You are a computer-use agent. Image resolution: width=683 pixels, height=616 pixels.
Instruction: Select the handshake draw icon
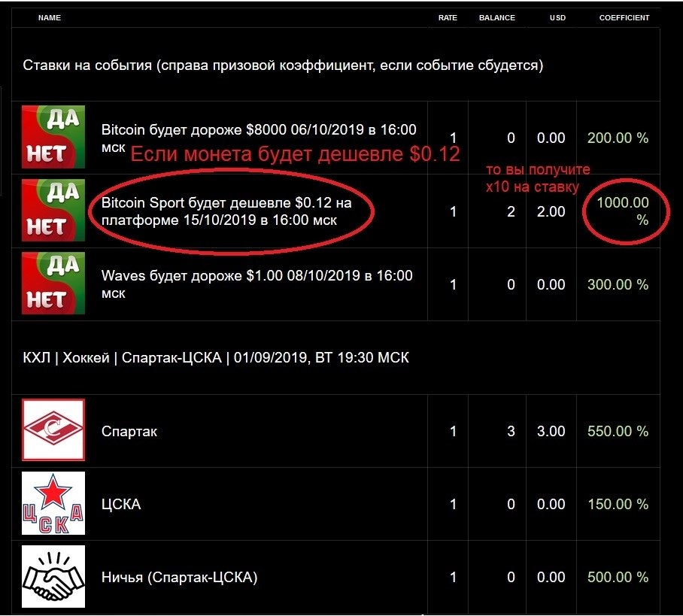(x=53, y=576)
